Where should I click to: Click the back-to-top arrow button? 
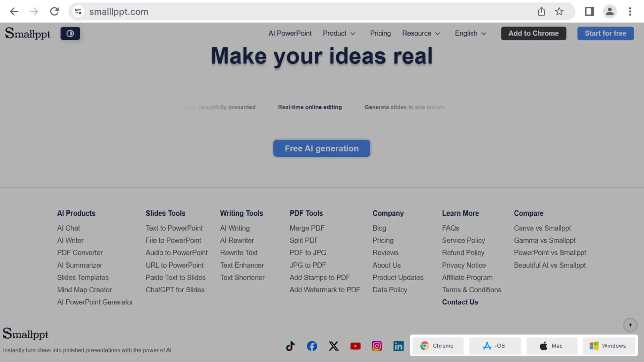pos(630,325)
